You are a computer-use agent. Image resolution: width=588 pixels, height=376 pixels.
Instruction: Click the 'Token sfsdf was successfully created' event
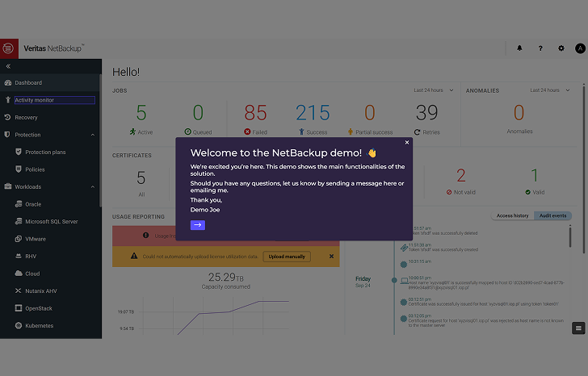443,249
